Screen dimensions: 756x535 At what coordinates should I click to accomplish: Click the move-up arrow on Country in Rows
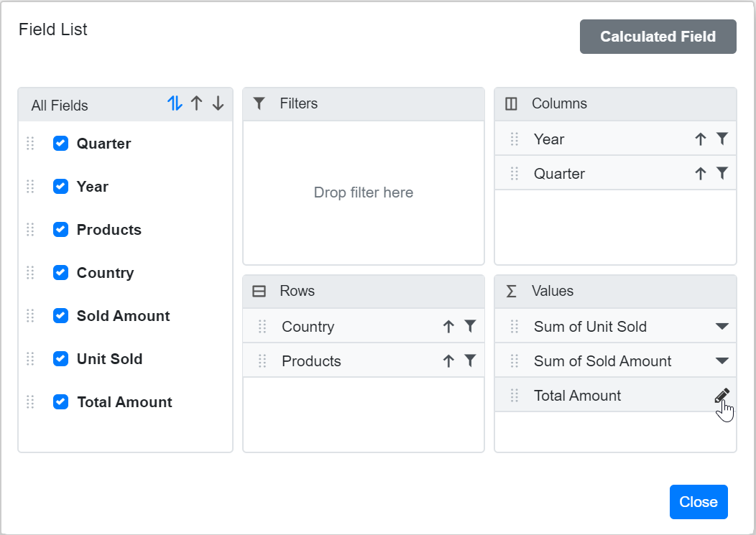tap(448, 326)
